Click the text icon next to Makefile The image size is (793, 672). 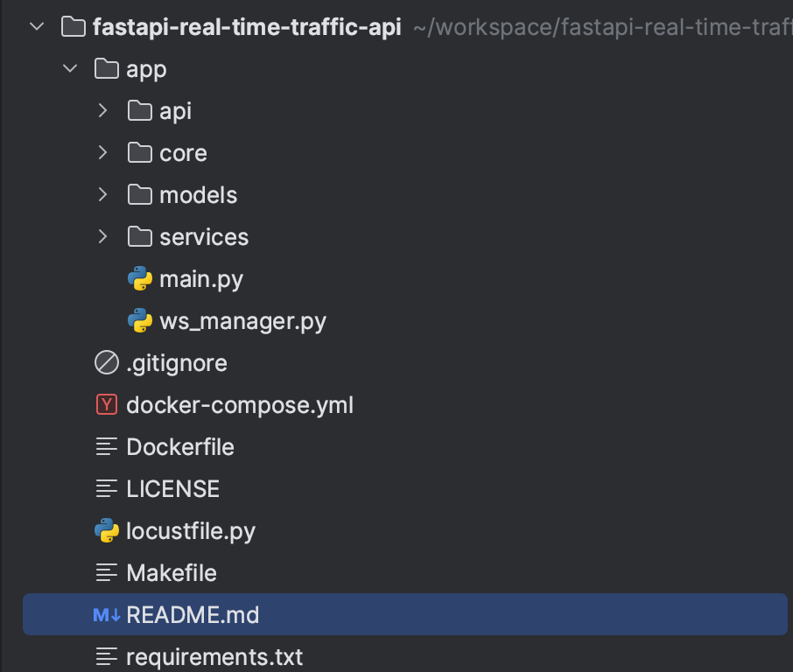coord(107,573)
